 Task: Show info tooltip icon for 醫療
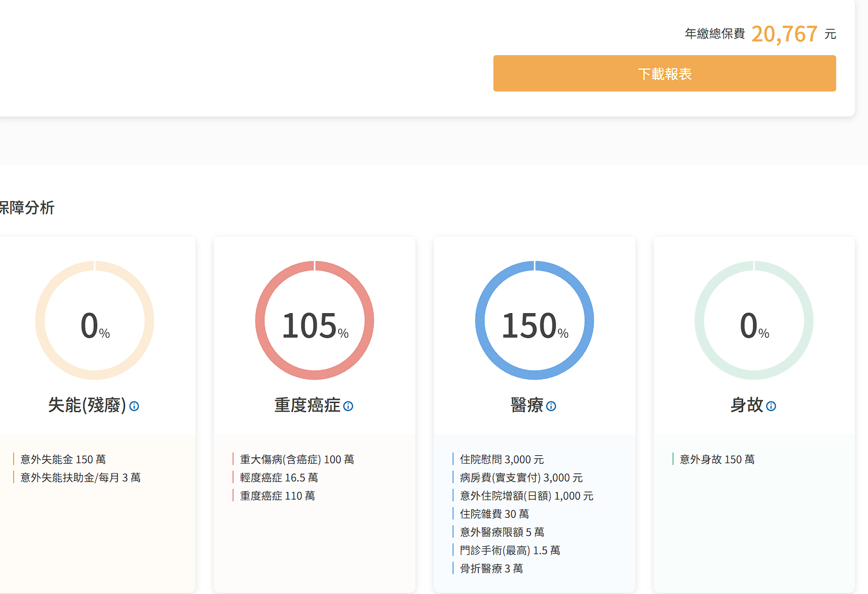click(551, 406)
